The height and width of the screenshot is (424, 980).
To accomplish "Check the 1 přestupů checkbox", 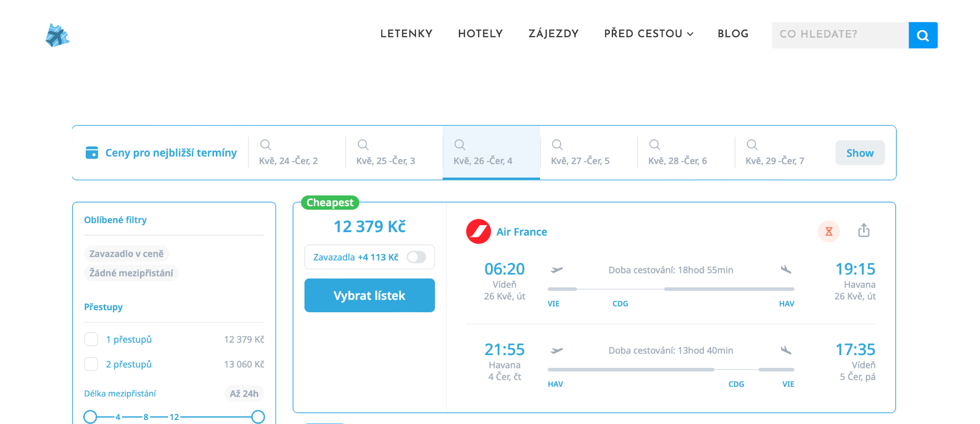I will [91, 339].
